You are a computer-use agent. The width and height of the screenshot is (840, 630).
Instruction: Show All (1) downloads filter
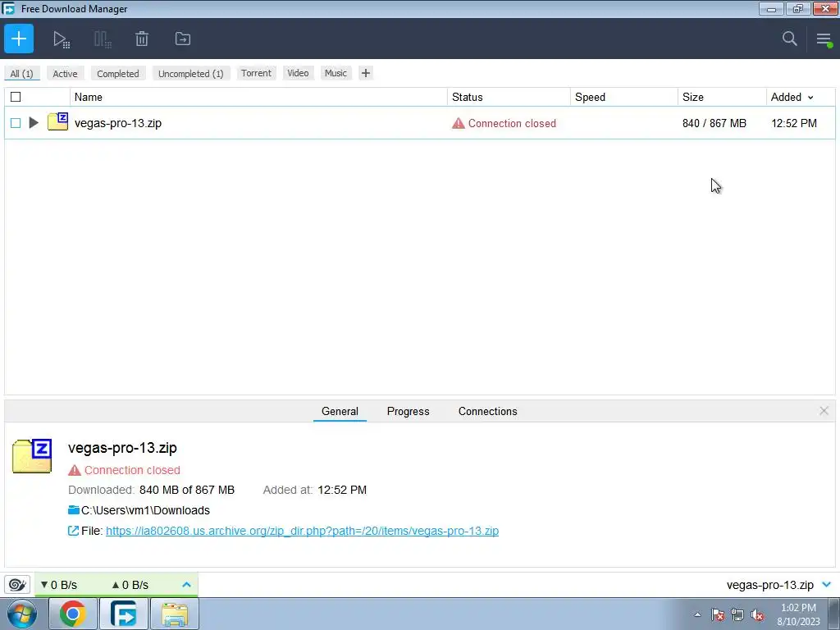click(22, 73)
